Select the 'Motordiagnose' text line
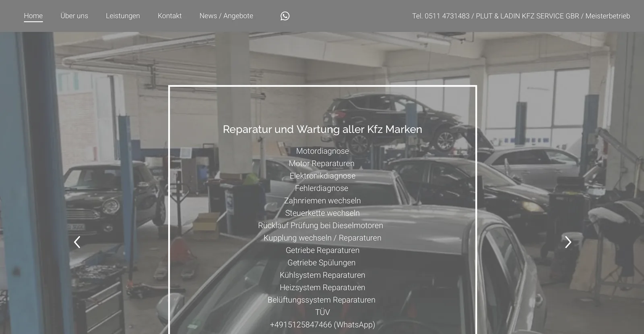Image resolution: width=644 pixels, height=334 pixels. (x=322, y=151)
